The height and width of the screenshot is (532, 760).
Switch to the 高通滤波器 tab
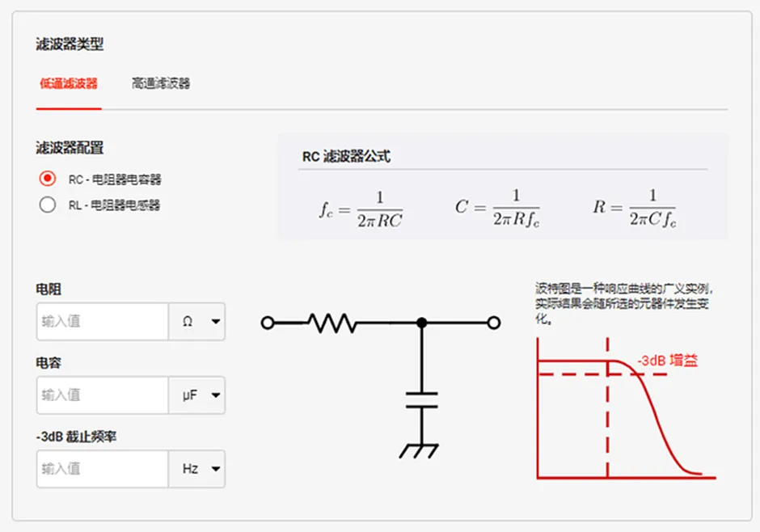pos(160,83)
